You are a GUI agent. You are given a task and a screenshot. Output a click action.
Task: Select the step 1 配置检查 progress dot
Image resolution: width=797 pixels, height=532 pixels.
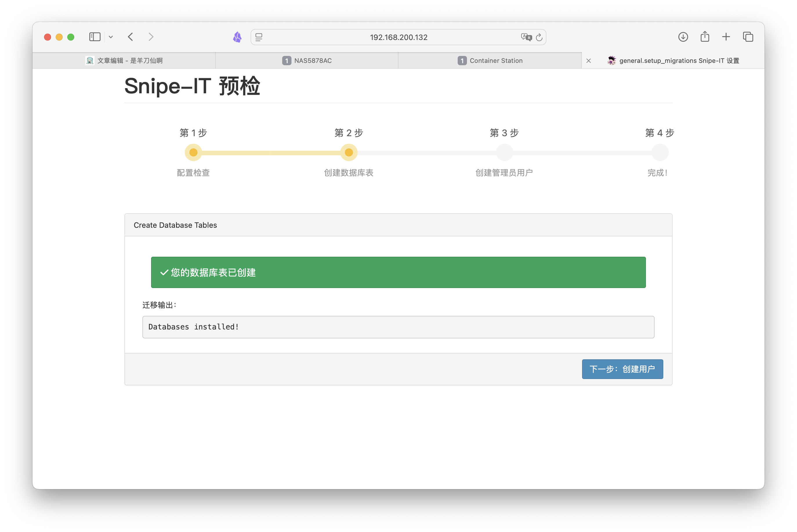pos(193,152)
